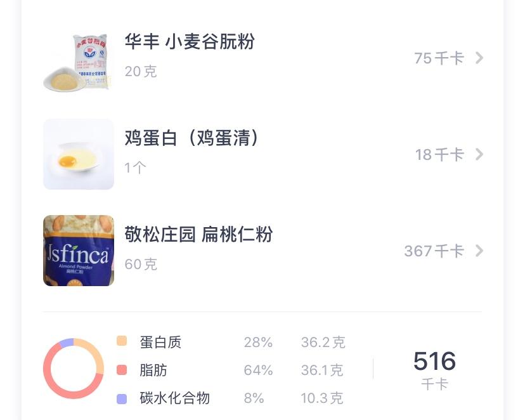525x420 pixels.
Task: Expand the 鸡蛋白 entry chevron arrow
Action: [479, 155]
